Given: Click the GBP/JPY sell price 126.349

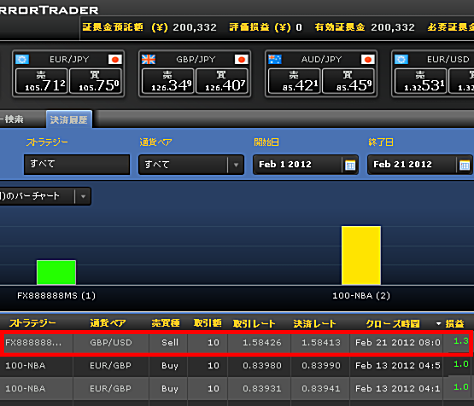Looking at the screenshot, I should (168, 81).
